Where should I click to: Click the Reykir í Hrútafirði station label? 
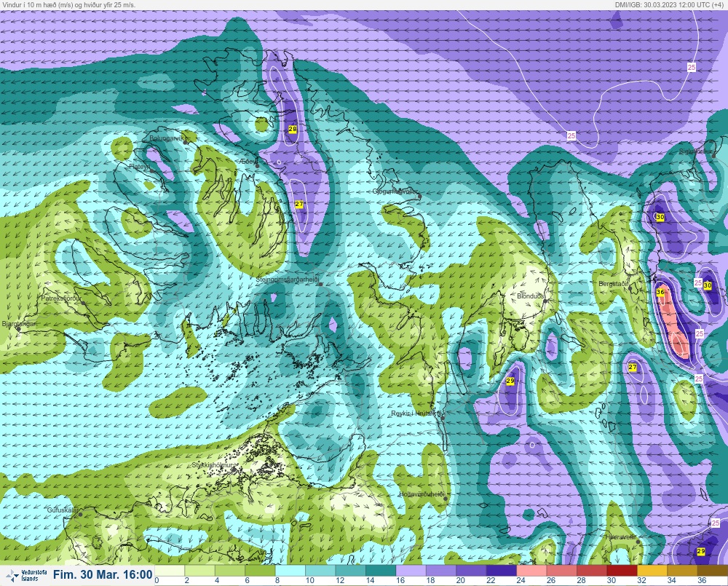click(x=417, y=413)
